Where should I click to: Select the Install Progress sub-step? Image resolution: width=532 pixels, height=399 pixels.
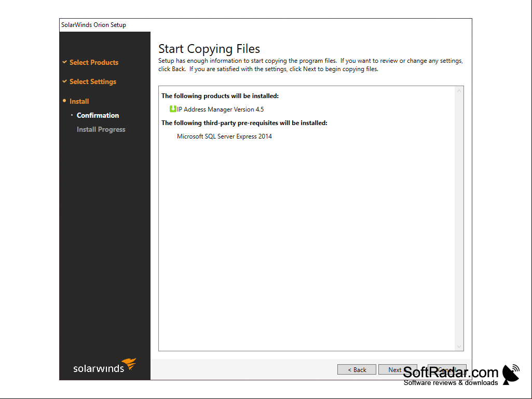101,129
